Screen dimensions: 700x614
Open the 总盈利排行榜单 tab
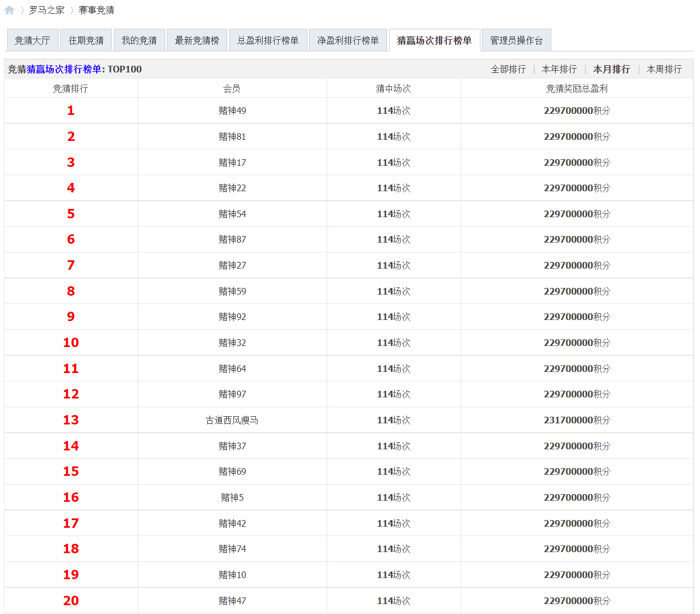[x=268, y=40]
